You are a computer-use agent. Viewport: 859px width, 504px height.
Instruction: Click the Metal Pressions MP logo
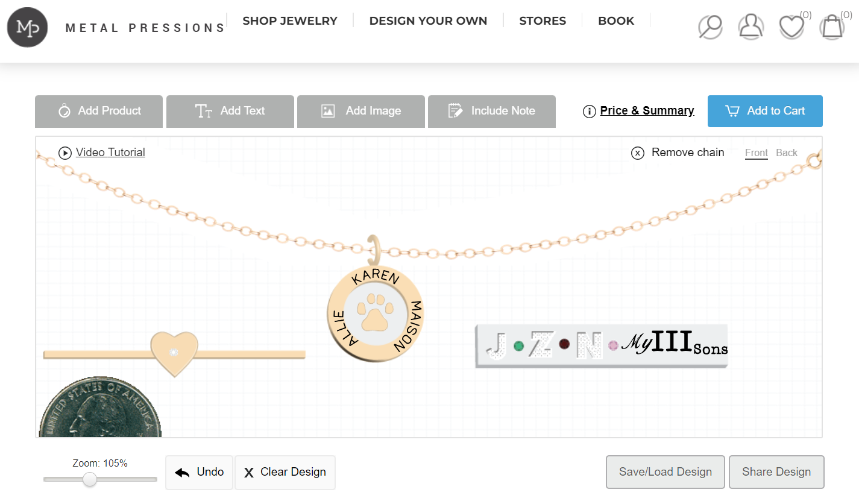click(28, 27)
